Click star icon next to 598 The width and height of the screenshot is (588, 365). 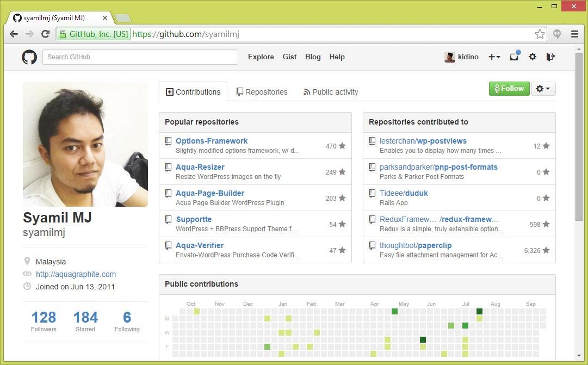[x=546, y=224]
